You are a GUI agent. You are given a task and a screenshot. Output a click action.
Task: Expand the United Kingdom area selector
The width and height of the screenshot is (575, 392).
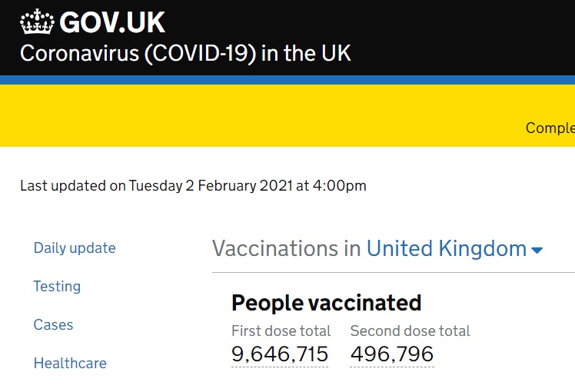pyautogui.click(x=446, y=248)
